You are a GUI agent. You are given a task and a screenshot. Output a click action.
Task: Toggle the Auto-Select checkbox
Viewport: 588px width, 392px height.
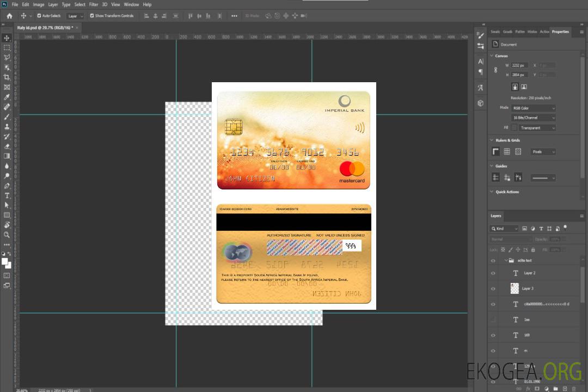[x=39, y=16]
